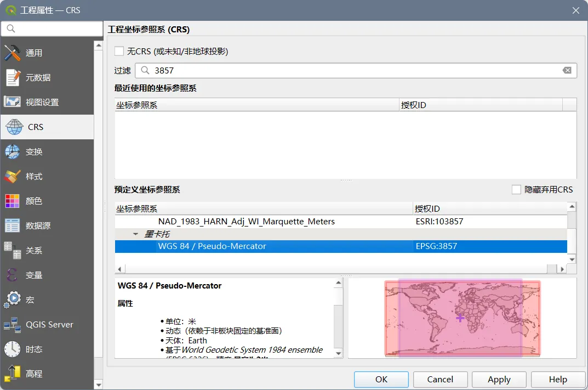Toggle the 无CRS checkbox

(119, 51)
